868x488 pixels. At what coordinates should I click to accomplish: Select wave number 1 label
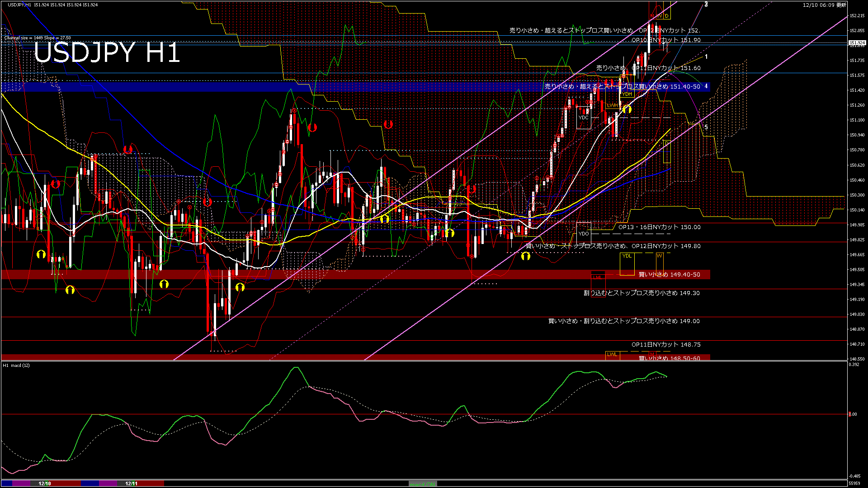click(x=706, y=57)
